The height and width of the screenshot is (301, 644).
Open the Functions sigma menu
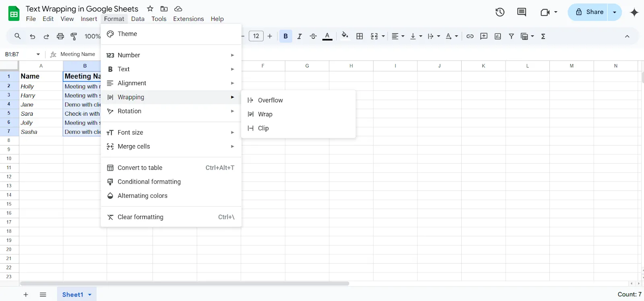point(543,36)
